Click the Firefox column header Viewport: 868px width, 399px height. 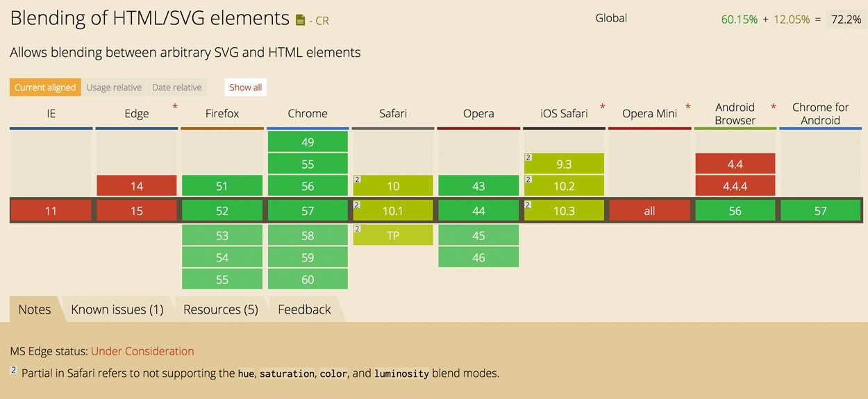coord(222,114)
